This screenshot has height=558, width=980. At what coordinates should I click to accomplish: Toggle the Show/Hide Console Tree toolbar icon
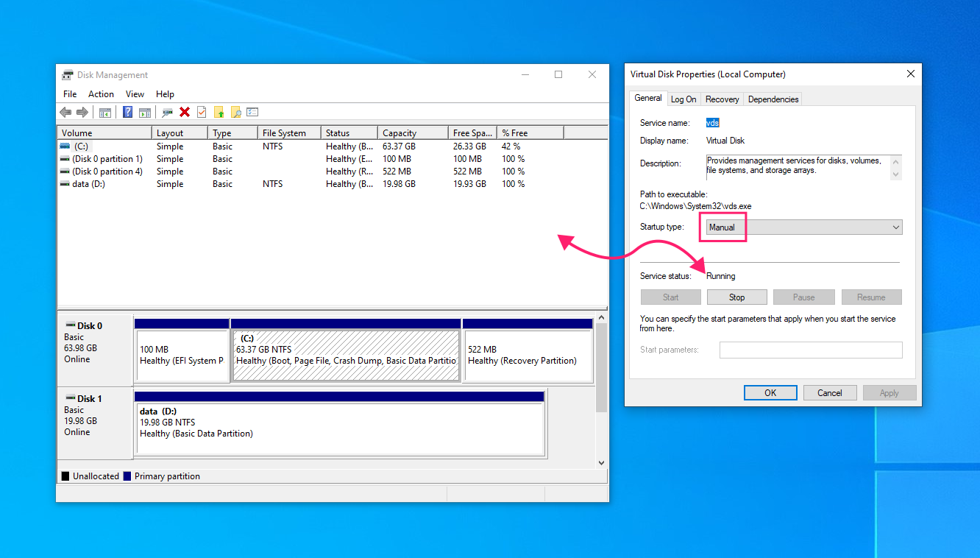pyautogui.click(x=105, y=112)
